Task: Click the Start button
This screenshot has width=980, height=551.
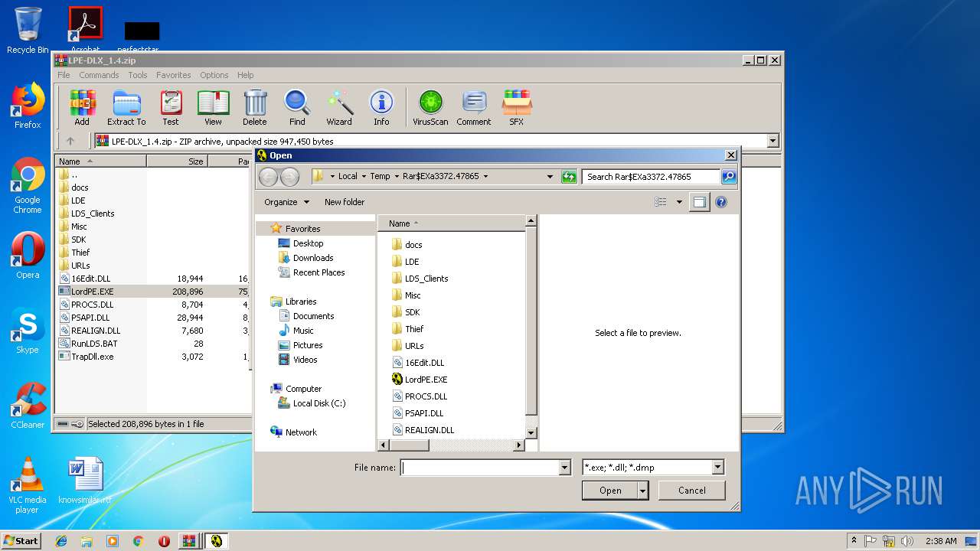Action: [x=21, y=541]
